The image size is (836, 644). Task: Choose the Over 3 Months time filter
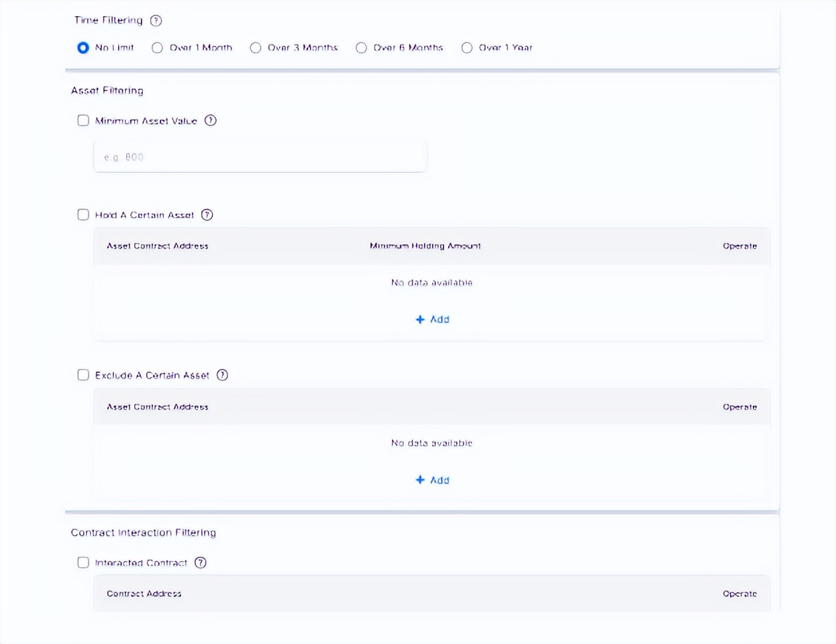coord(256,48)
